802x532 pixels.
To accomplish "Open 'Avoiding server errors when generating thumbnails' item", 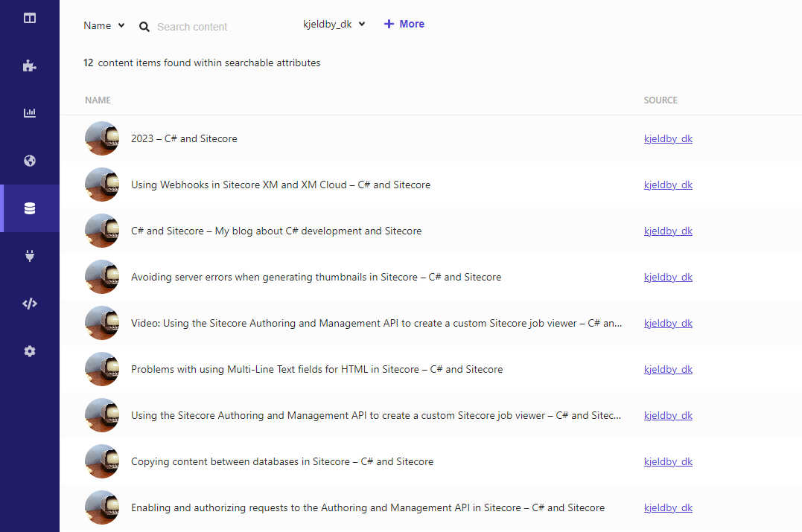I will tap(316, 277).
